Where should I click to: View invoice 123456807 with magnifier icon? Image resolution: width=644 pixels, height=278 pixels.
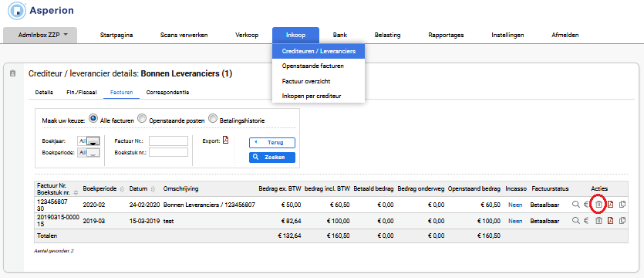pos(576,205)
